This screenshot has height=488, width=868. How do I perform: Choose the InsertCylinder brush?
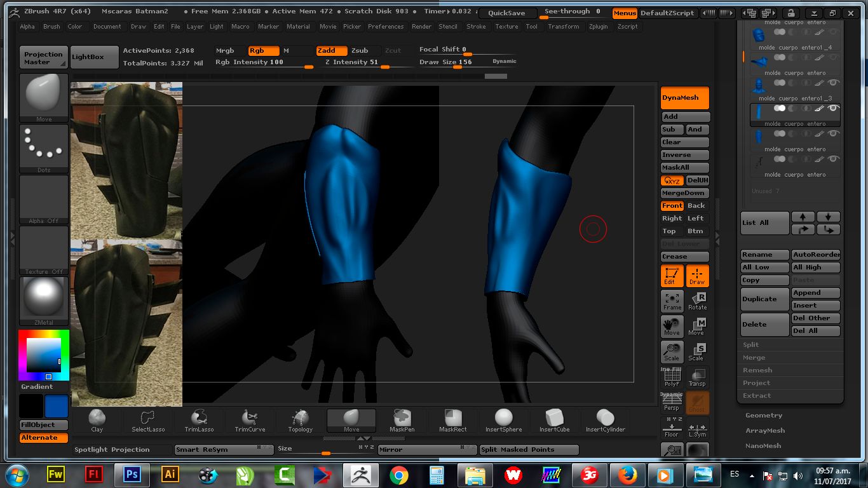(605, 421)
